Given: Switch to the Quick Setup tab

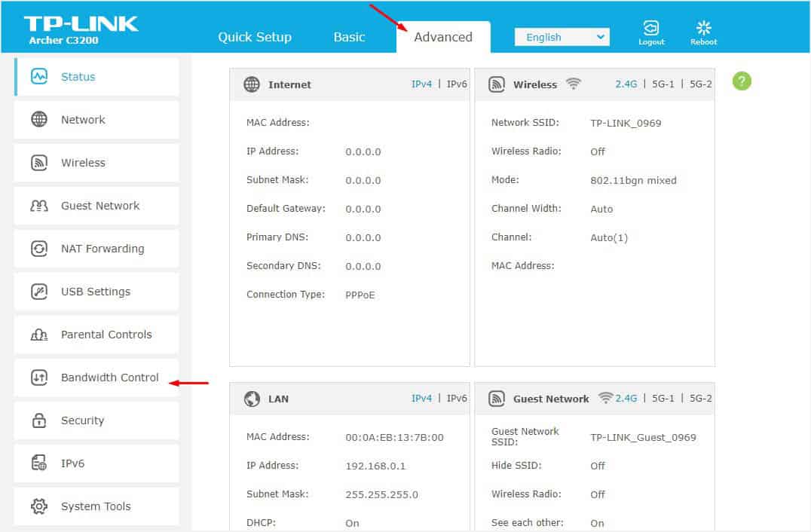Looking at the screenshot, I should point(255,37).
